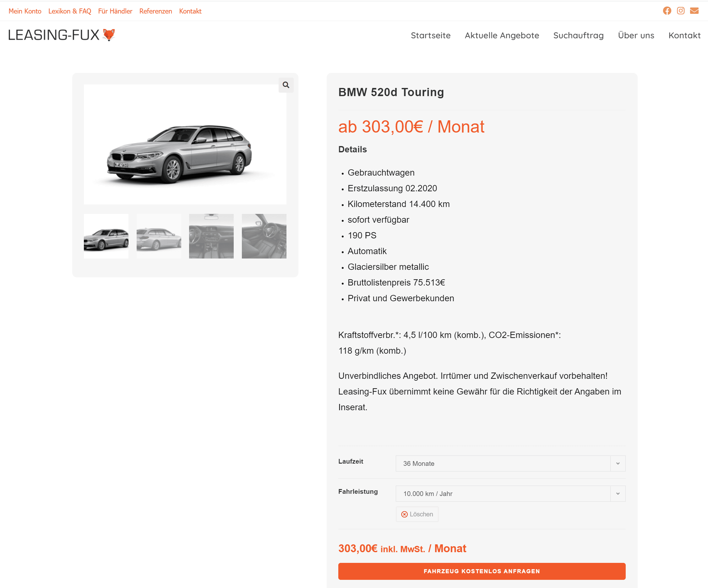Open the Für Händler link
Screen dimensions: 708x588
(115, 11)
